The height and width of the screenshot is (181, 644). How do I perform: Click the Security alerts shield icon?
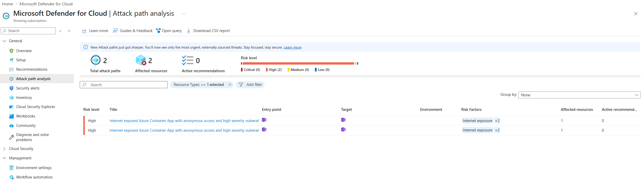[11, 88]
